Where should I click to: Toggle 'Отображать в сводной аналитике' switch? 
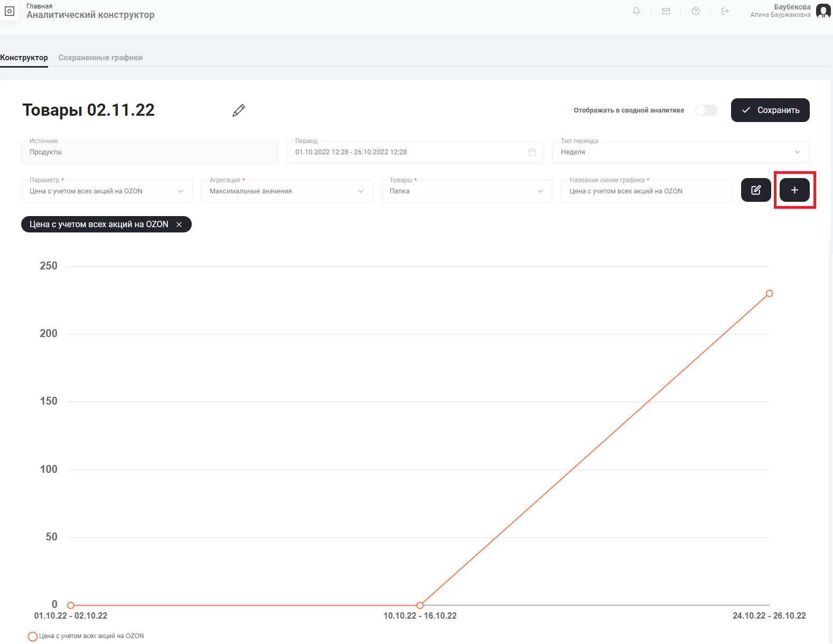(706, 110)
